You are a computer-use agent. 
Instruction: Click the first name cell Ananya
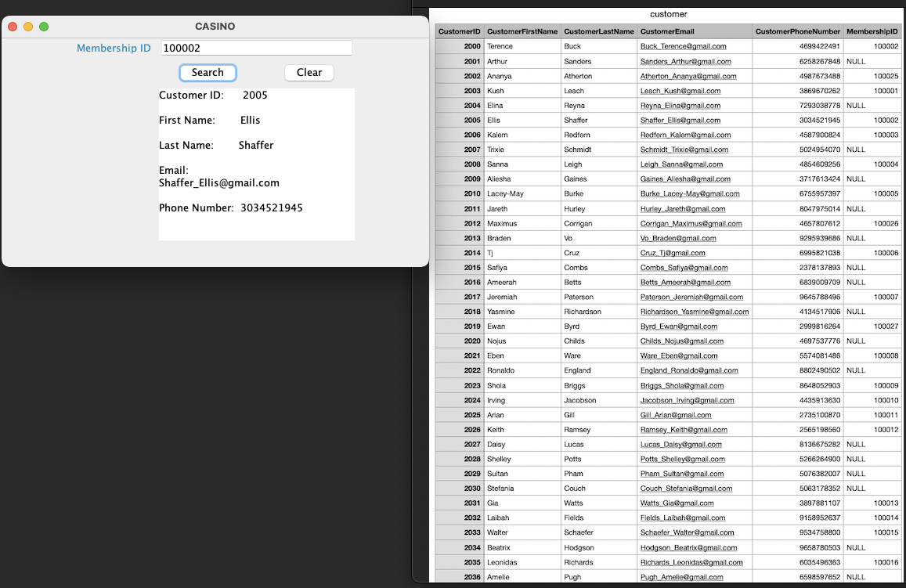tap(522, 76)
